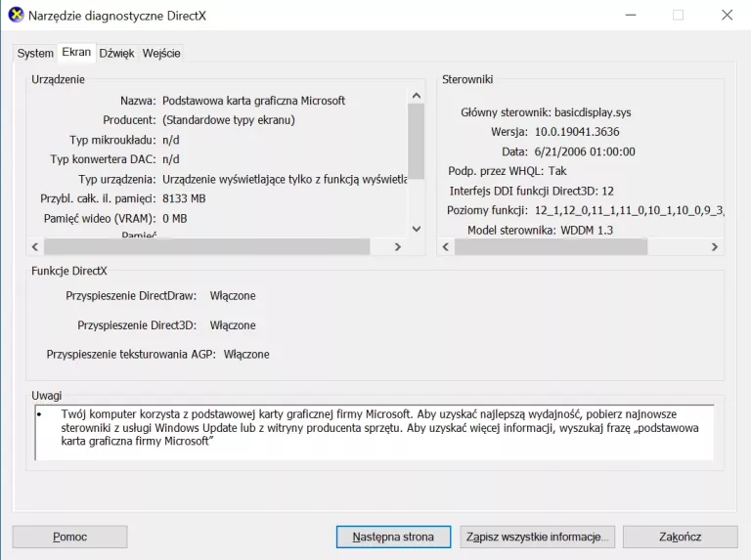This screenshot has width=751, height=560.
Task: Open help with the Pomoc button
Action: tap(69, 537)
